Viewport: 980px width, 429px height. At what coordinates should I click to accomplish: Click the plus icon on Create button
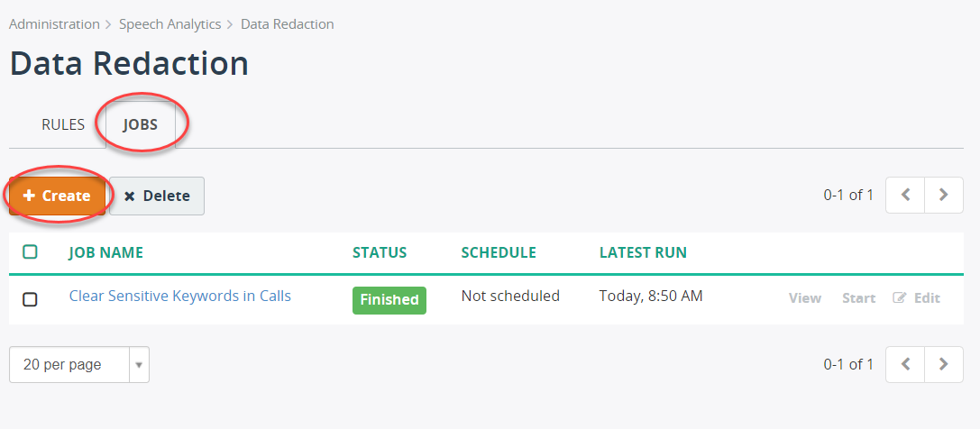(28, 196)
